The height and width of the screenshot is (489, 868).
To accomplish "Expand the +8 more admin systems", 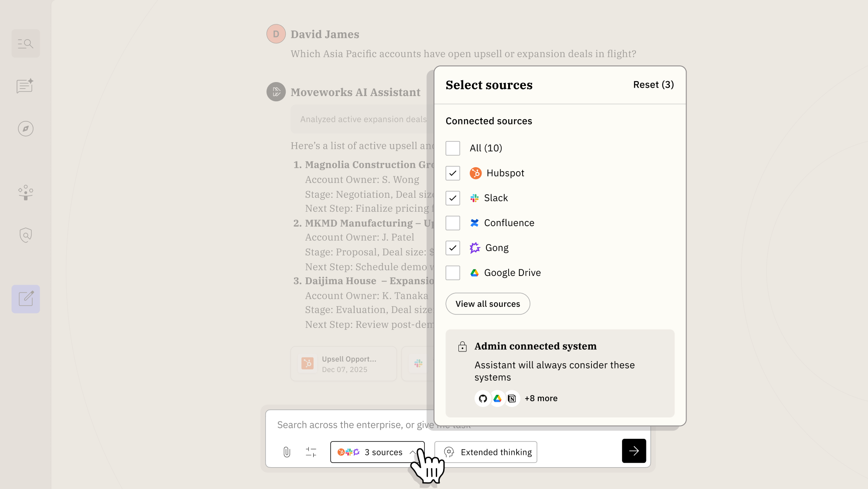I will [x=541, y=399].
